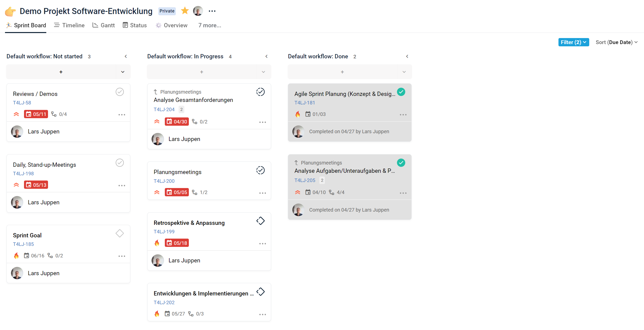Image resolution: width=644 pixels, height=330 pixels.
Task: Click the subtask count 1/2 on Planungsmeetings card
Action: point(204,192)
